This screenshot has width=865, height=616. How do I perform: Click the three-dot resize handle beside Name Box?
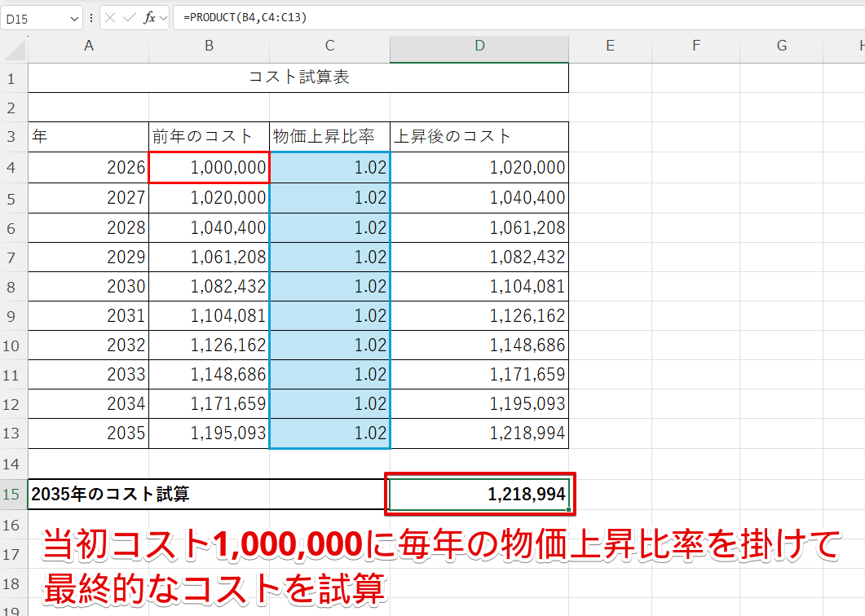91,16
